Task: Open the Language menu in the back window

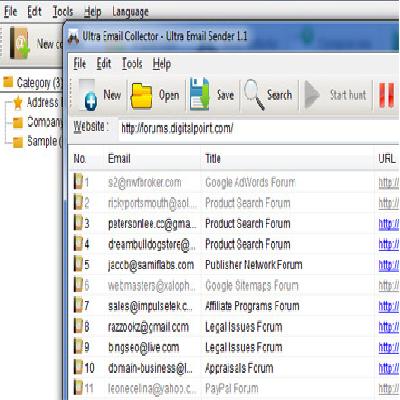Action: pyautogui.click(x=130, y=12)
